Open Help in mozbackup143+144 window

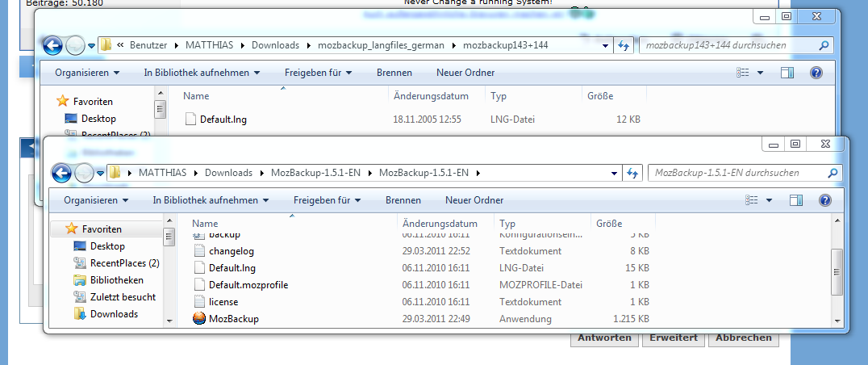click(816, 73)
